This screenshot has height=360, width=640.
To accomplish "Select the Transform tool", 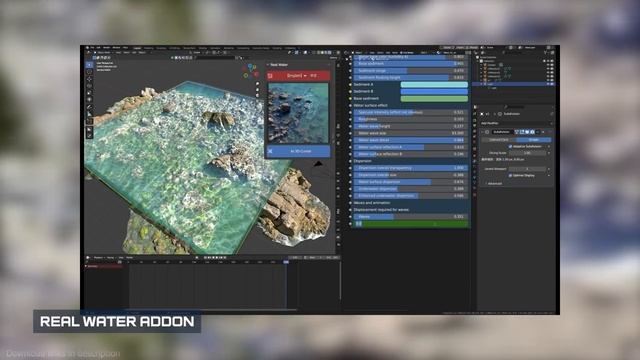I will pos(89,100).
